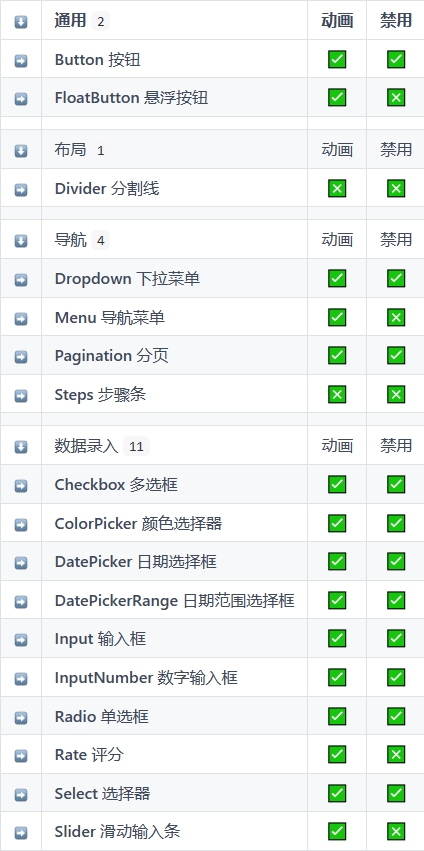This screenshot has height=851, width=424.
Task: Click the count badge 11 beside 数据录入
Action: pos(136,446)
